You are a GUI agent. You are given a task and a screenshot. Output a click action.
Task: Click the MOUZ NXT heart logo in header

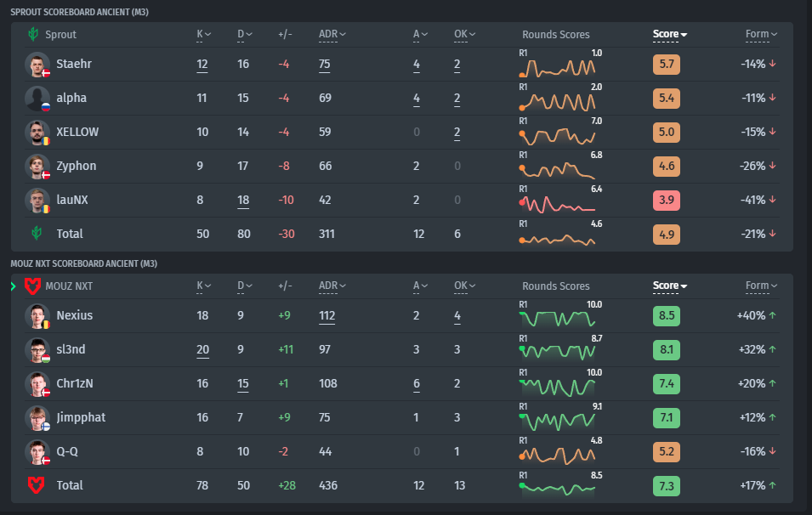pos(32,286)
